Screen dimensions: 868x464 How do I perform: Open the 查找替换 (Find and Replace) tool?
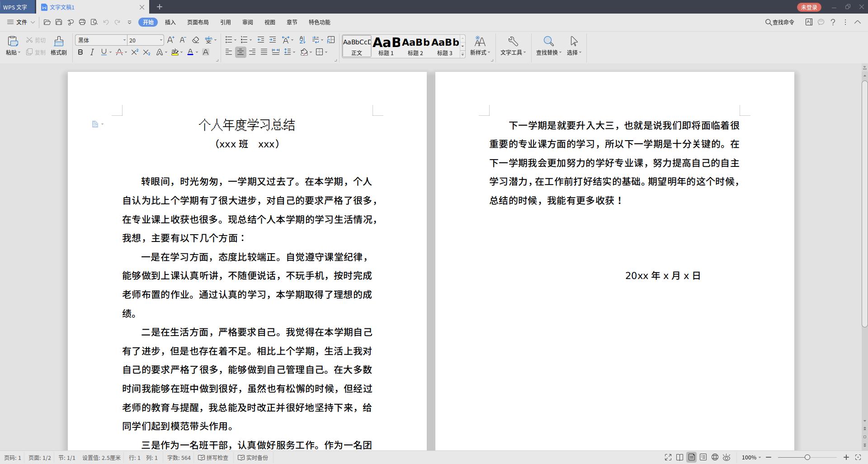pyautogui.click(x=547, y=45)
